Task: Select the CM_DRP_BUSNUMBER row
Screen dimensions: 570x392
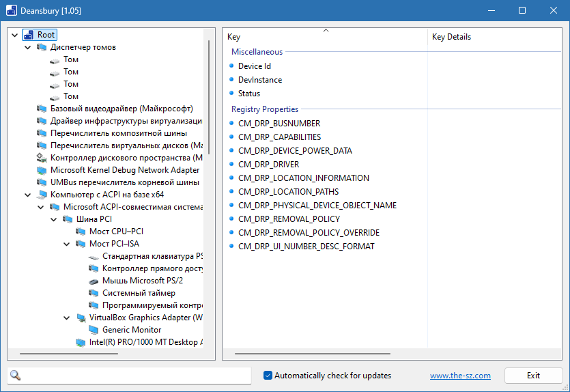Action: [x=392, y=124]
